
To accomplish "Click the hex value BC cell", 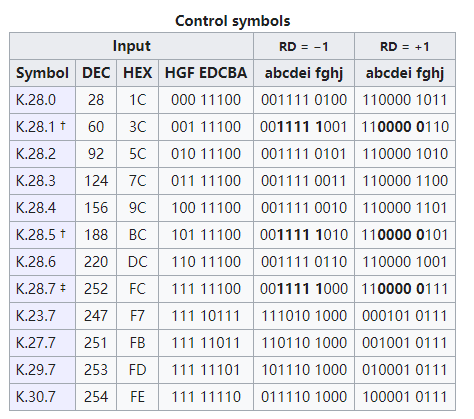I will tap(137, 235).
